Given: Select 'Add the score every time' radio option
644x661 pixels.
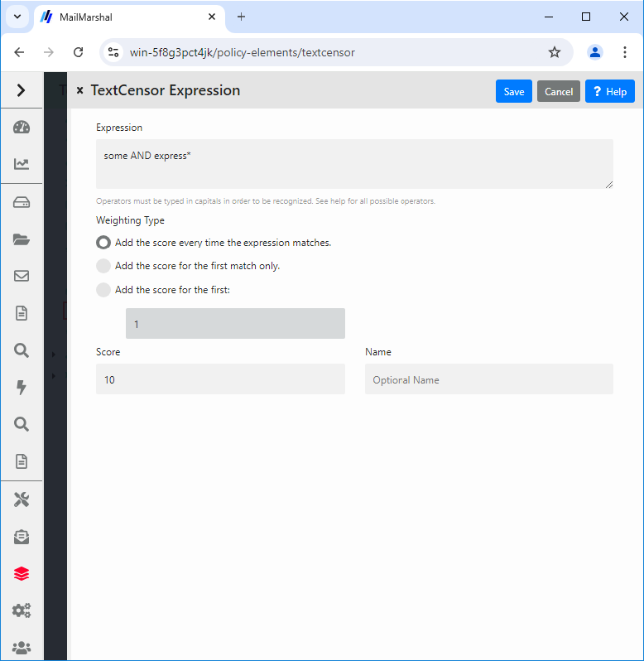Looking at the screenshot, I should click(103, 243).
